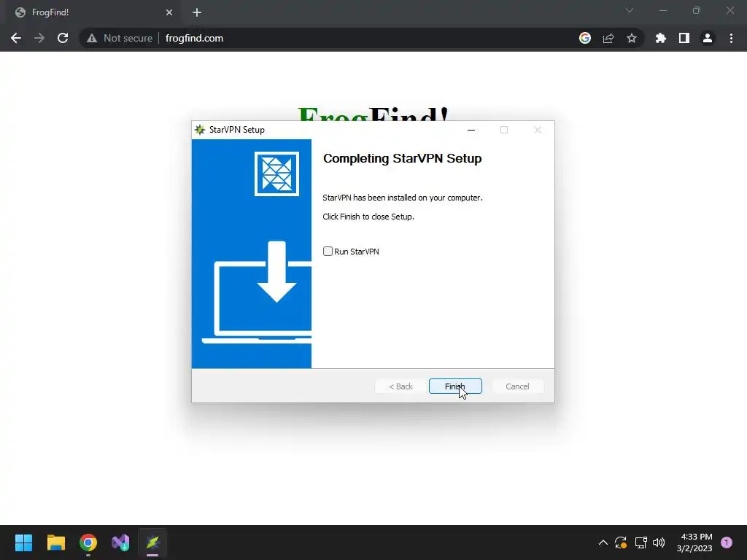The height and width of the screenshot is (560, 747).
Task: Enable the Run StarVPN checkbox
Action: pyautogui.click(x=328, y=252)
